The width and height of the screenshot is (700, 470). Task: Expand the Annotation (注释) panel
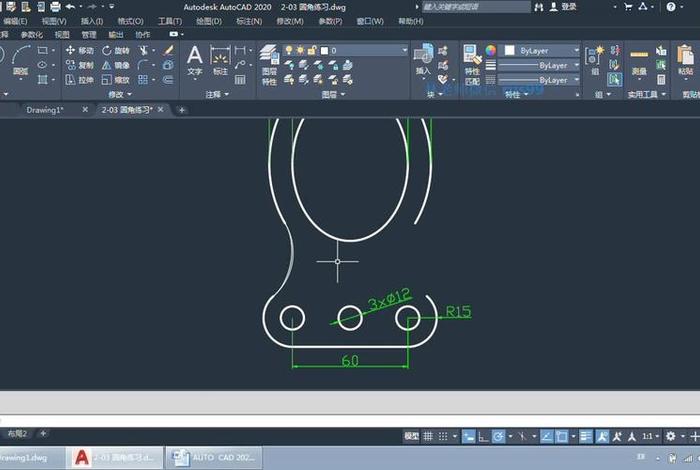point(217,94)
